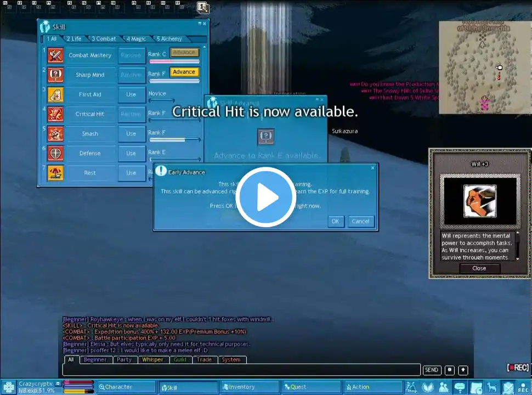This screenshot has width=532, height=395.
Task: Click the small square button next to SEND
Action: pos(450,370)
